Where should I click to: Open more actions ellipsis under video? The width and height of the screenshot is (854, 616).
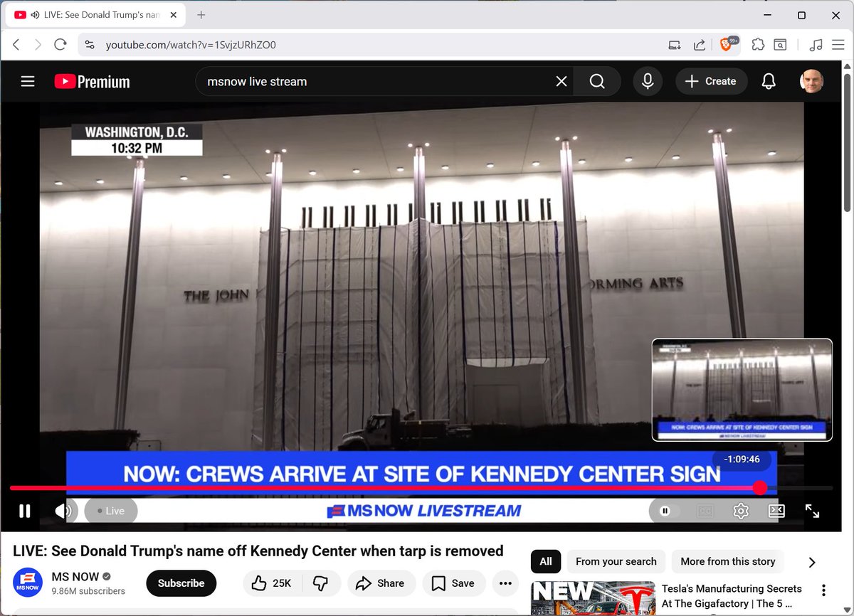[x=505, y=583]
